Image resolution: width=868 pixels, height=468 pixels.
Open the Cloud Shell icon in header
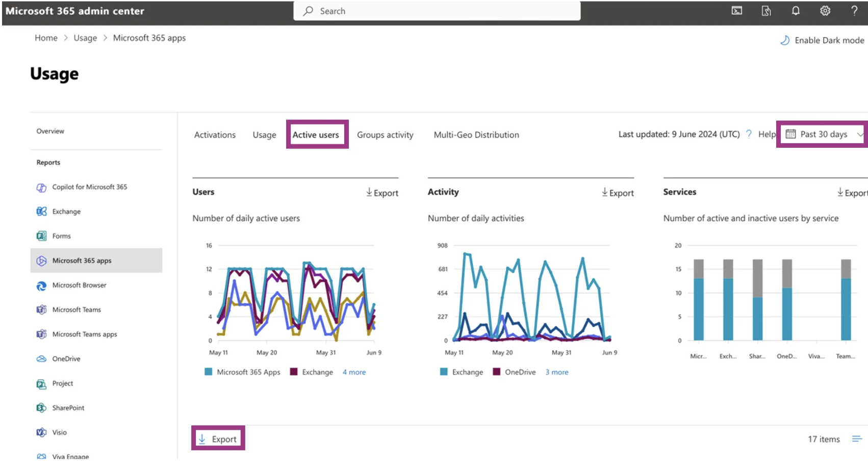click(737, 11)
